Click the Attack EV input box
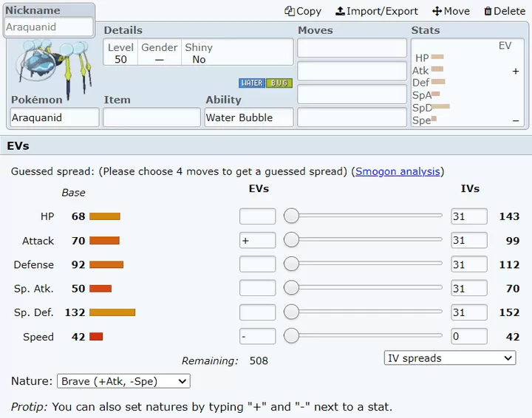 (x=258, y=240)
